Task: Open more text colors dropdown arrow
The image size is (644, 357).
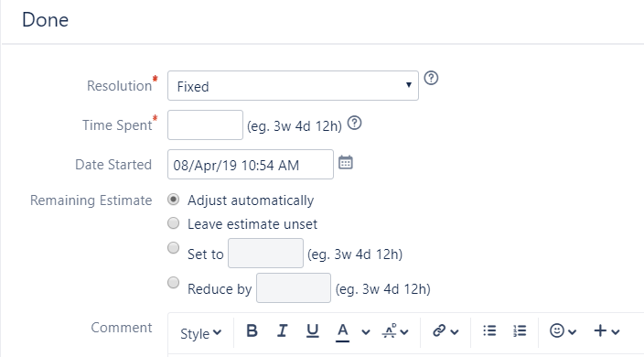Action: (x=366, y=332)
